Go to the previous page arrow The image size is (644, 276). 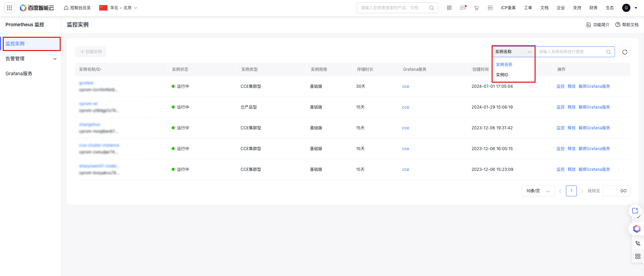click(560, 191)
